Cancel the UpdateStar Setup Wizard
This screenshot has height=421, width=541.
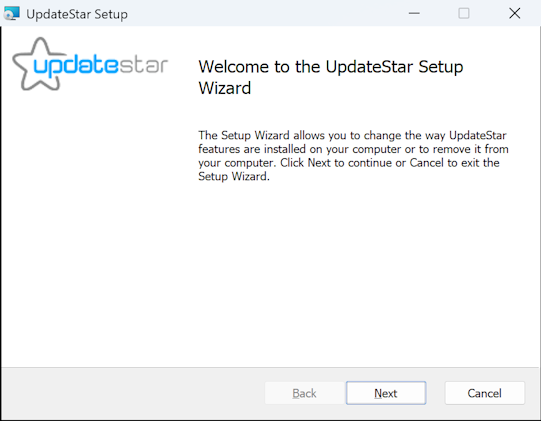pyautogui.click(x=484, y=393)
